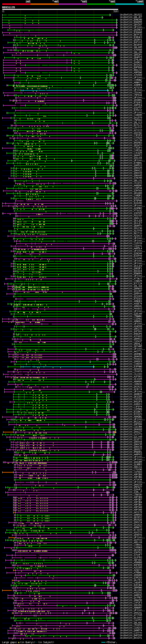Open hit UniRef100_Q5KHL2
The height and width of the screenshot is (644, 146).
tap(131, 344)
